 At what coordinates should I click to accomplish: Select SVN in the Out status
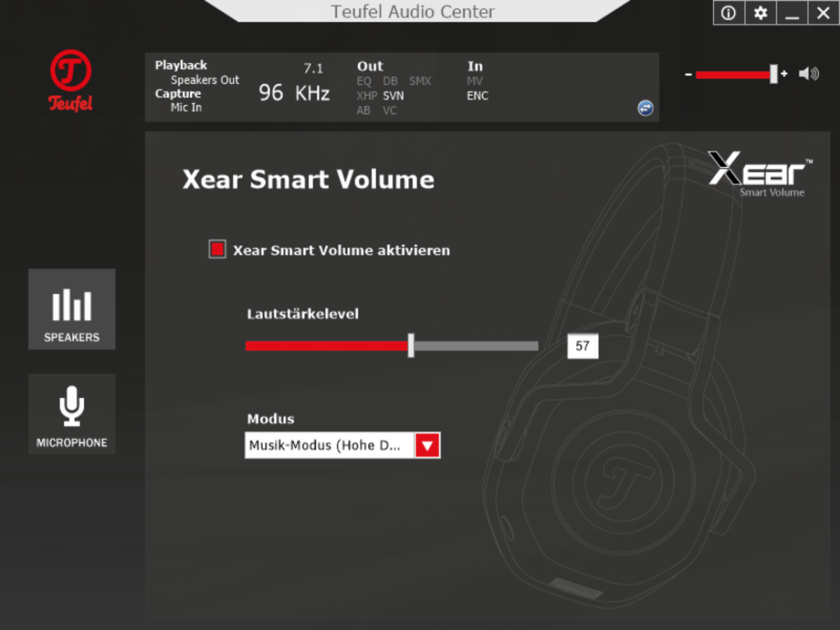393,96
